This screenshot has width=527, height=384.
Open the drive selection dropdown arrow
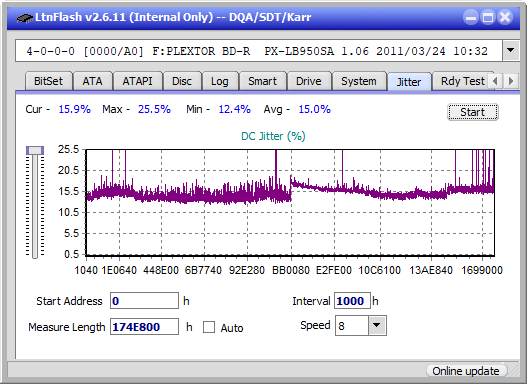(511, 51)
